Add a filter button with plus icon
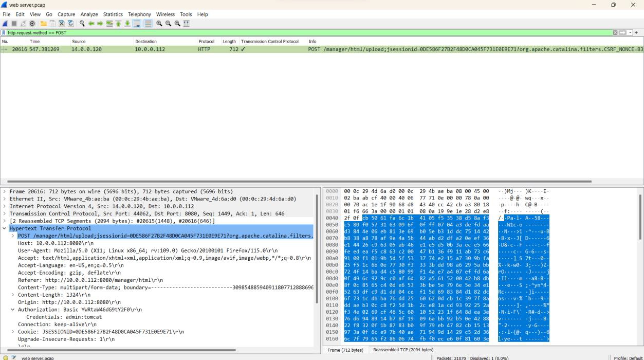This screenshot has height=360, width=644. point(636,32)
